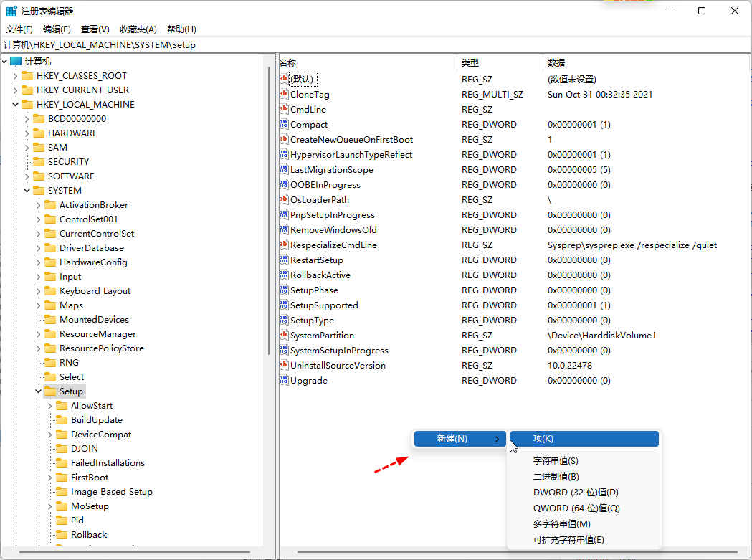The width and height of the screenshot is (752, 560).
Task: Click the string icon beside OsLoaderPath
Action: pyautogui.click(x=284, y=199)
